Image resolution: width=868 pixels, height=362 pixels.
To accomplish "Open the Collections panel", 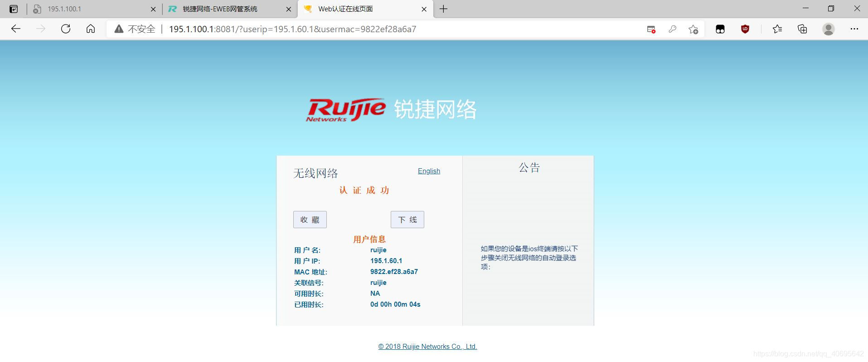I will [802, 29].
